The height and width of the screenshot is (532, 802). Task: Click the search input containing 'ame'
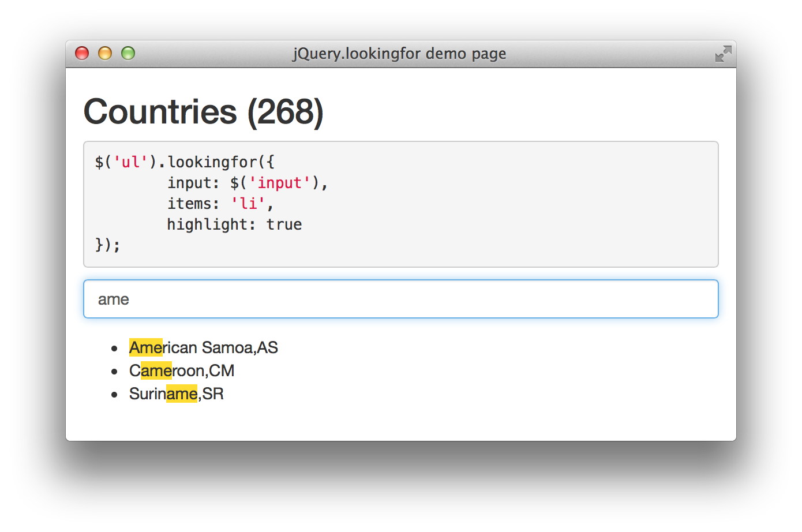click(x=401, y=299)
